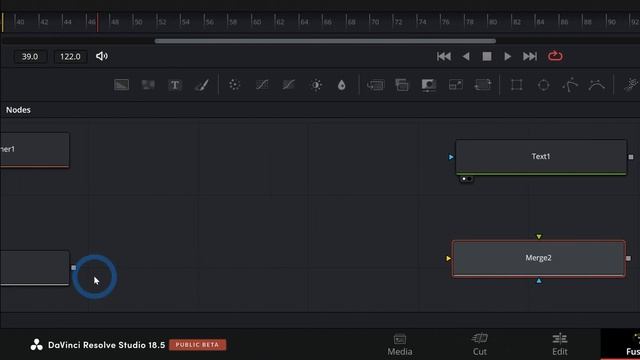Image resolution: width=640 pixels, height=360 pixels.
Task: Jump to the first frame
Action: (444, 56)
